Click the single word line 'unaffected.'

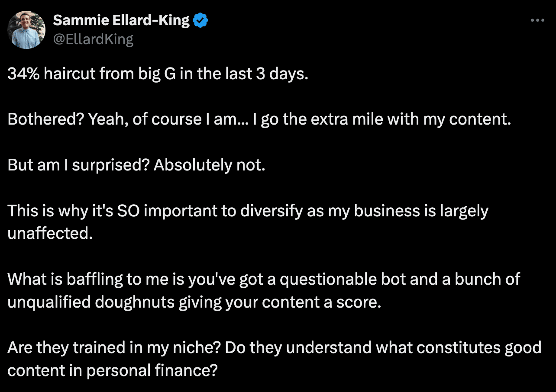click(x=50, y=234)
